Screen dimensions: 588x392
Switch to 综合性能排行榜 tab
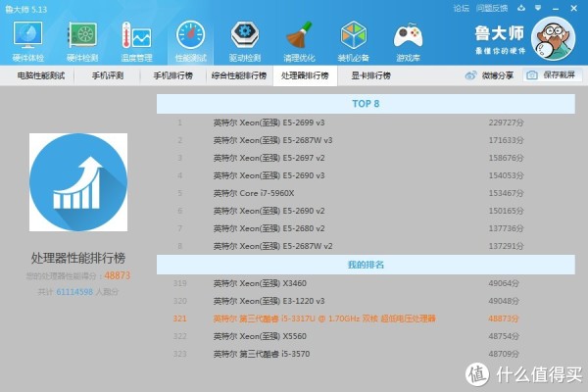(239, 75)
